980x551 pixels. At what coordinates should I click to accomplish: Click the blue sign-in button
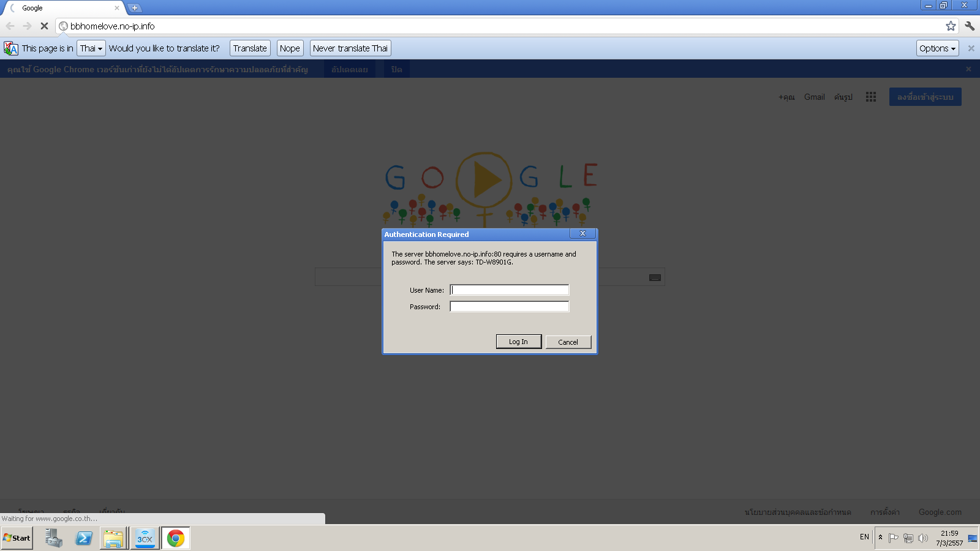[925, 97]
